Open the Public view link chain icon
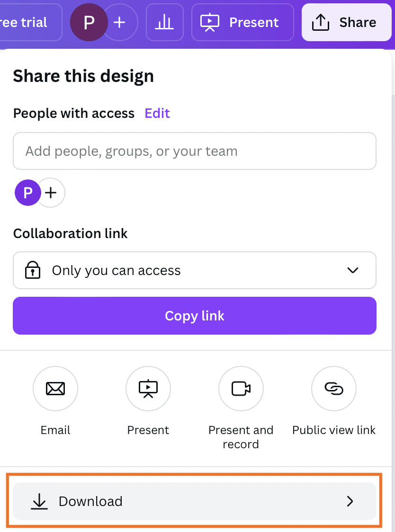This screenshot has height=532, width=395. (334, 389)
